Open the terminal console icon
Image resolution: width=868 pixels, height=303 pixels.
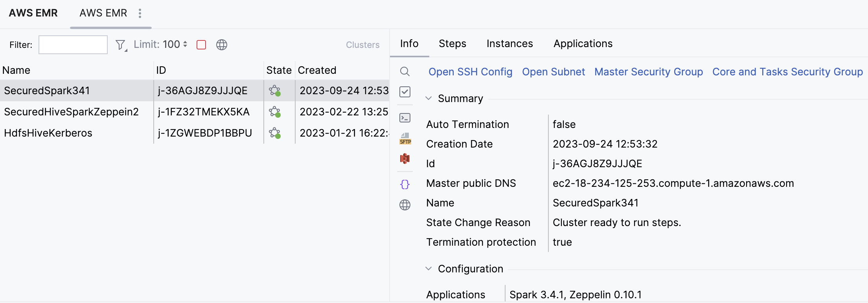coord(405,118)
